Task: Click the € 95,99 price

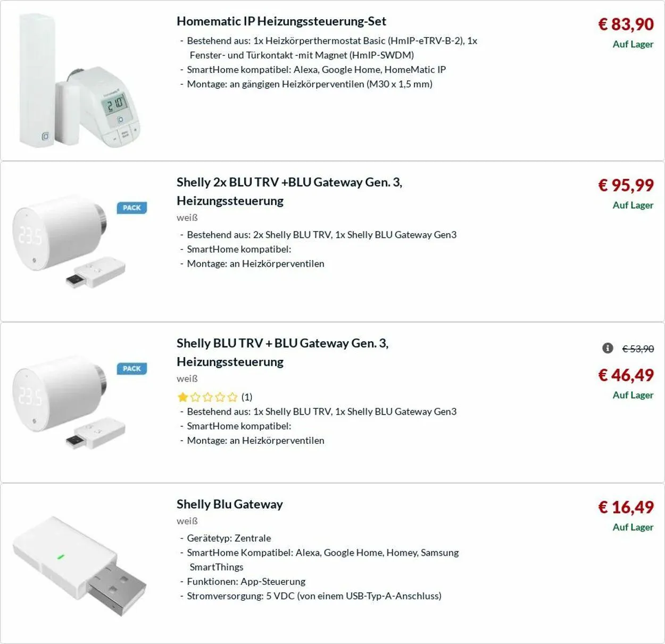Action: coord(626,185)
